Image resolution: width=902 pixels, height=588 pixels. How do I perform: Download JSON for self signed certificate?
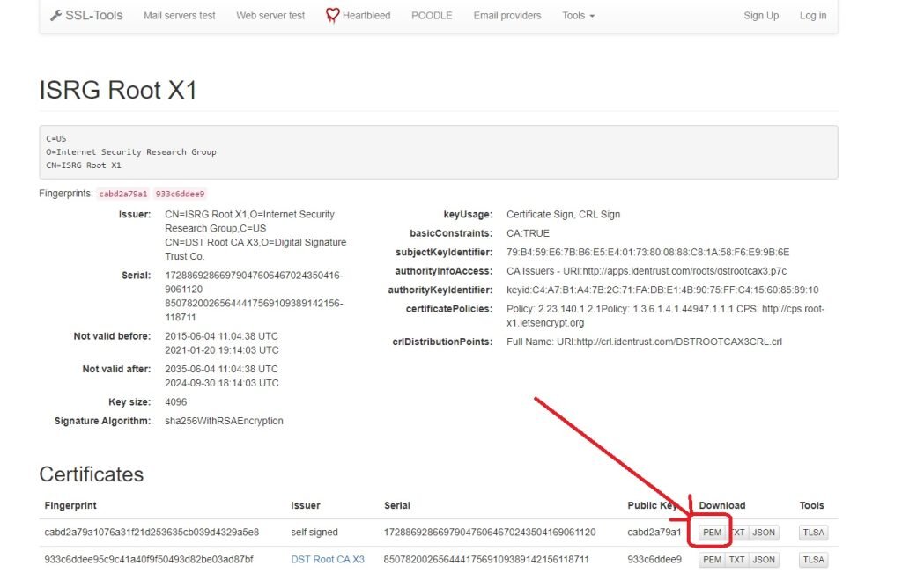tap(764, 533)
